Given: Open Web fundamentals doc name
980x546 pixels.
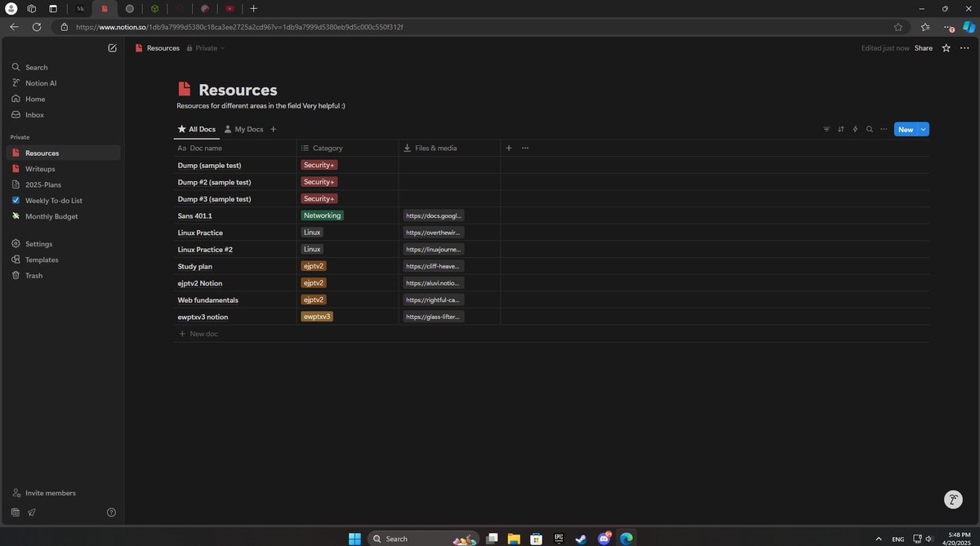Looking at the screenshot, I should [208, 300].
